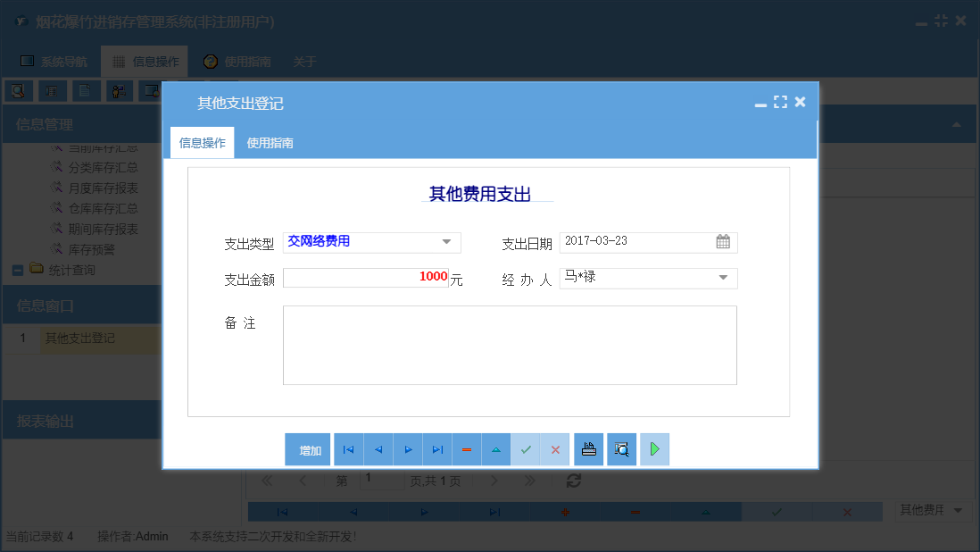
Task: Click the search document icon in main toolbar
Action: (x=19, y=90)
